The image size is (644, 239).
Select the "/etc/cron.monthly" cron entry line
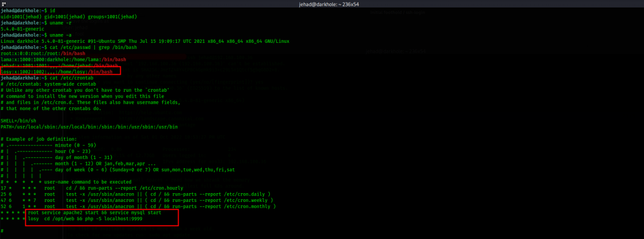138,206
